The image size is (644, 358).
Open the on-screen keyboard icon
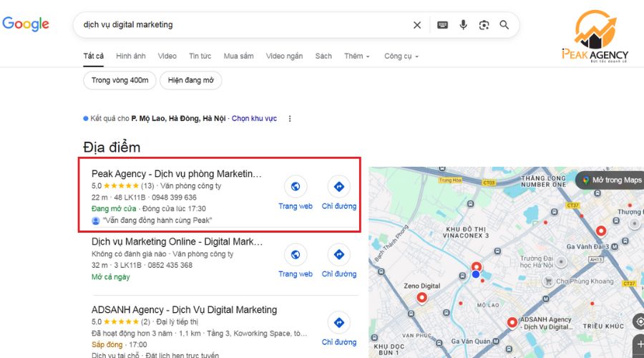[x=442, y=25]
